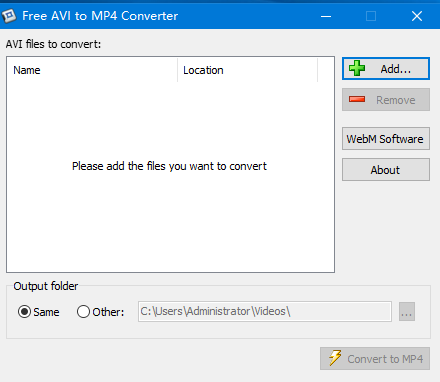
Task: Close the Free AVI to MP4 Converter window
Action: tap(417, 16)
